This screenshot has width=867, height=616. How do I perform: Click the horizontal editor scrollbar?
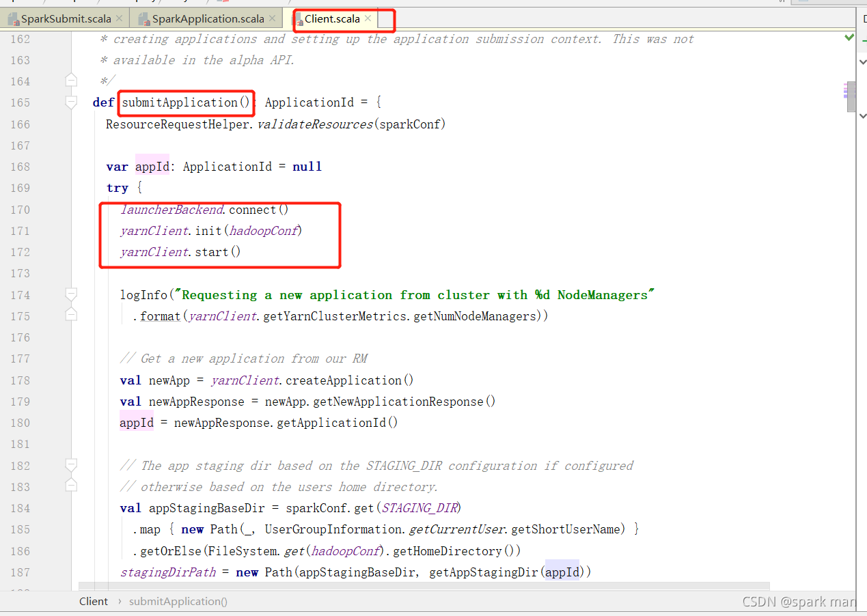424,586
